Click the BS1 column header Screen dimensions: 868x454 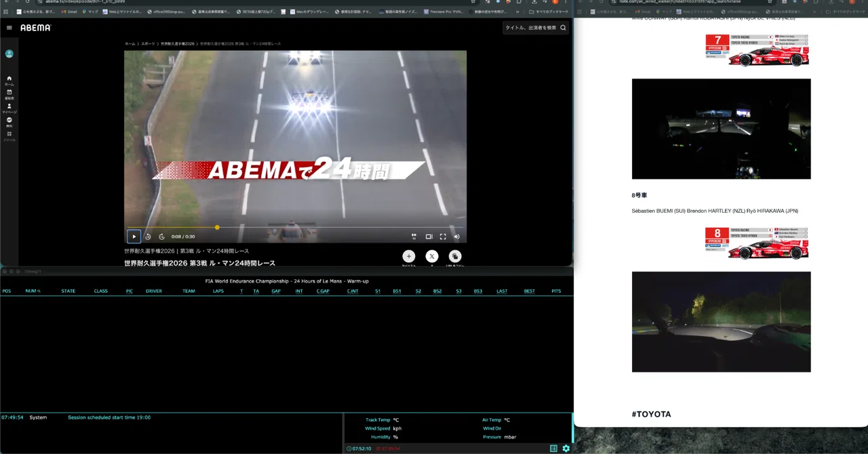pyautogui.click(x=397, y=291)
